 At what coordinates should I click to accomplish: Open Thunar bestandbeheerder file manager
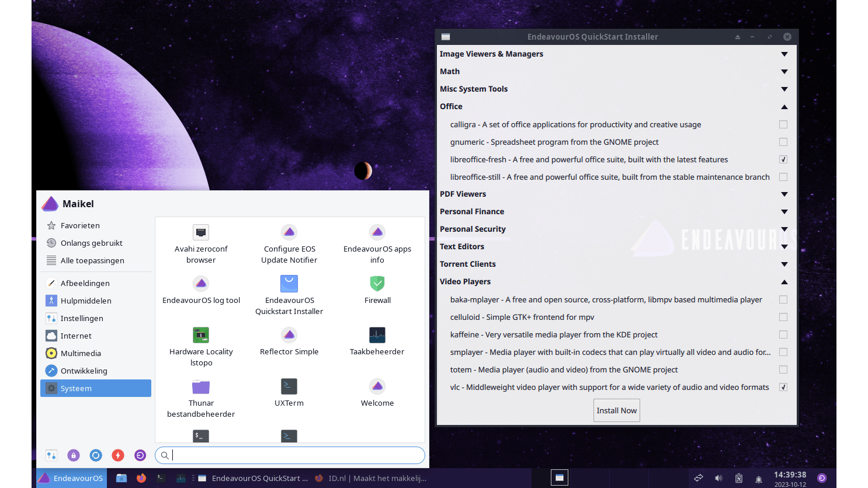[201, 387]
